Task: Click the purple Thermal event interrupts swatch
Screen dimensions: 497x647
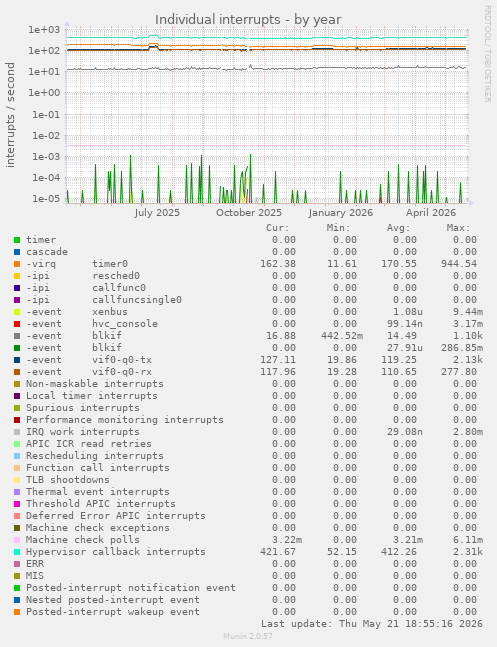Action: [17, 492]
